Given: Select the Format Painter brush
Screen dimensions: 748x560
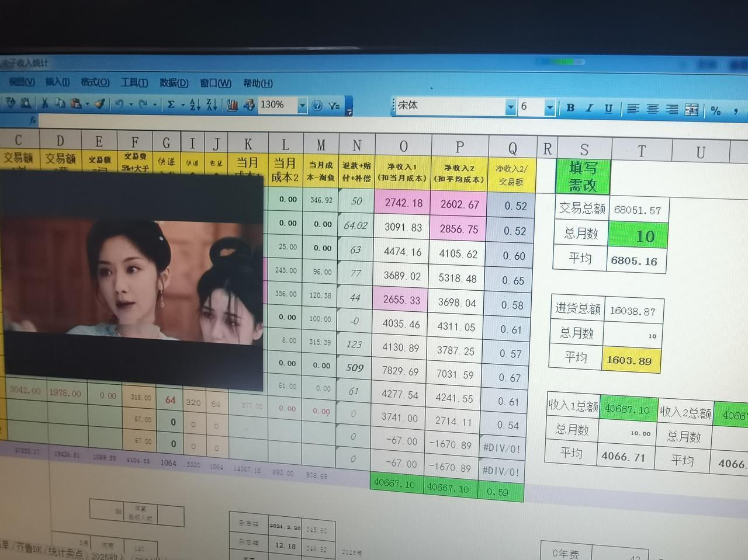Looking at the screenshot, I should click(x=99, y=104).
